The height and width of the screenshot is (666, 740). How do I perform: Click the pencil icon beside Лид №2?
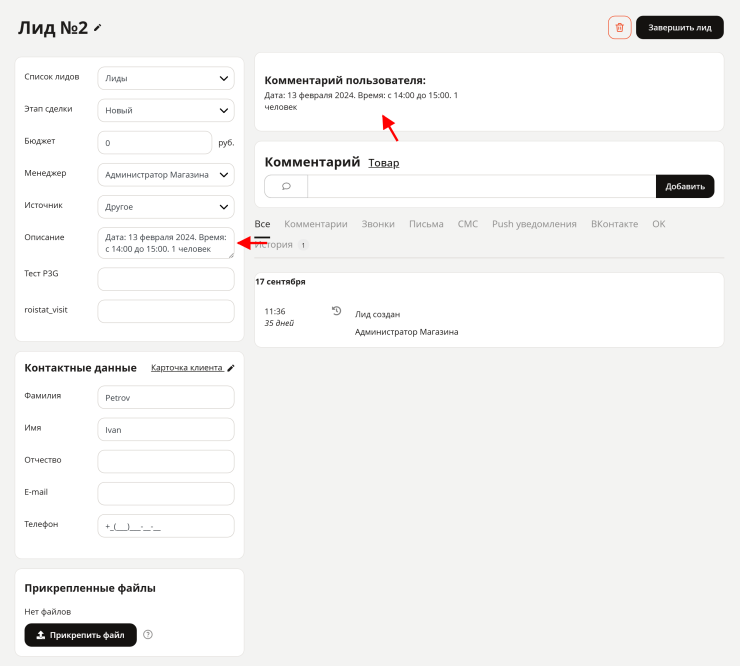pyautogui.click(x=98, y=28)
